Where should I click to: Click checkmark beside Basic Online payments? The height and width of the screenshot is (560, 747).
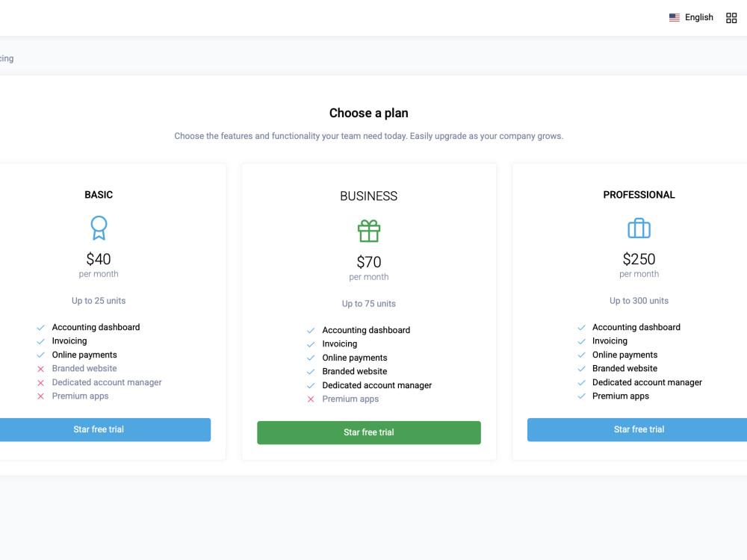point(40,355)
